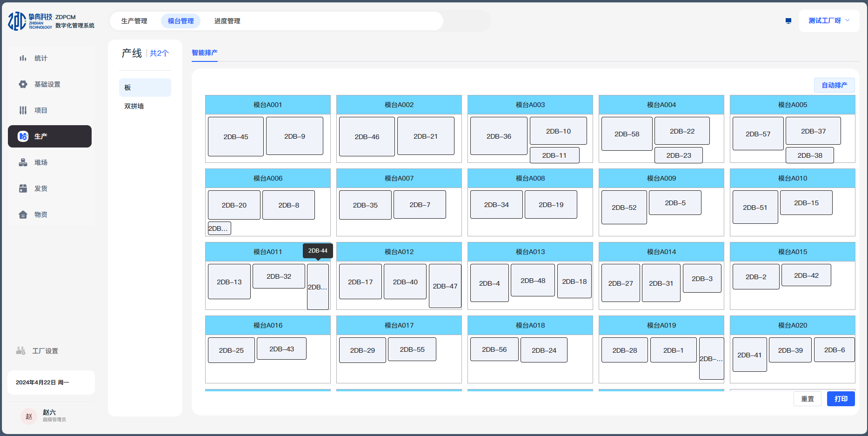Click the 项目 sidebar icon

coord(23,110)
